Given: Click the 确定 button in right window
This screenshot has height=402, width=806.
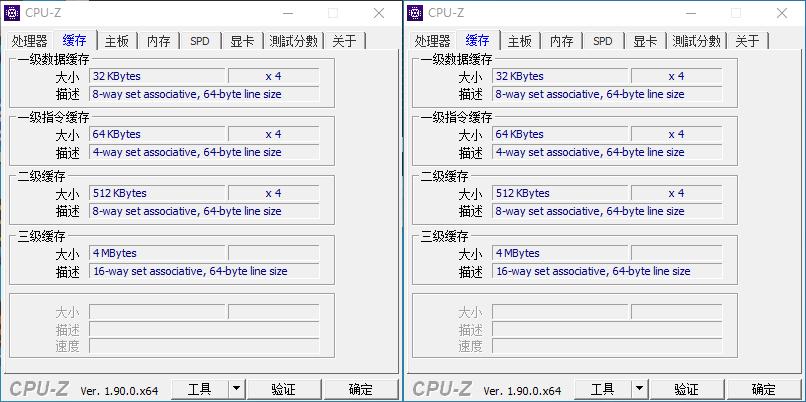Looking at the screenshot, I should 764,390.
